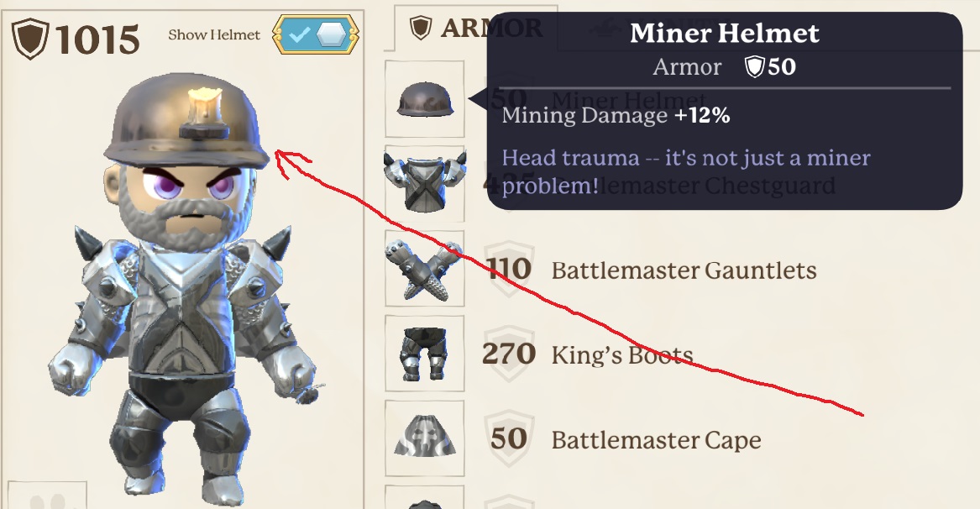
Task: Click the King's Boots item name
Action: (x=622, y=355)
